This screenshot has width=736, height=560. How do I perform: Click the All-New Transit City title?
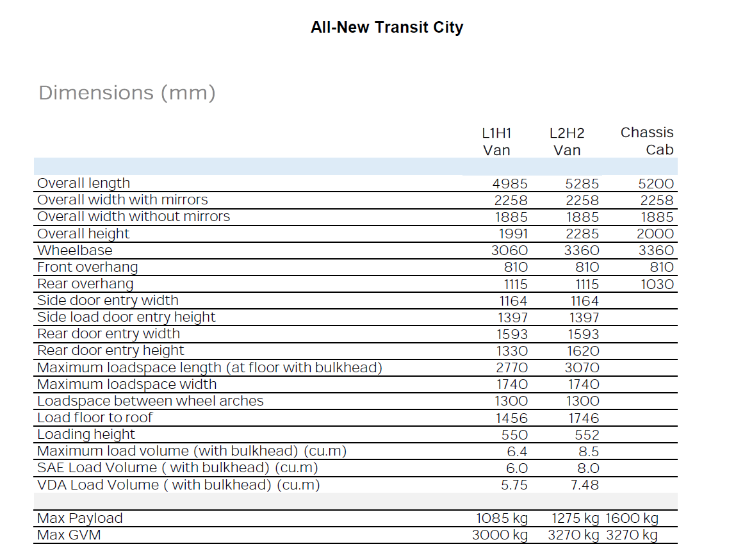pos(387,27)
